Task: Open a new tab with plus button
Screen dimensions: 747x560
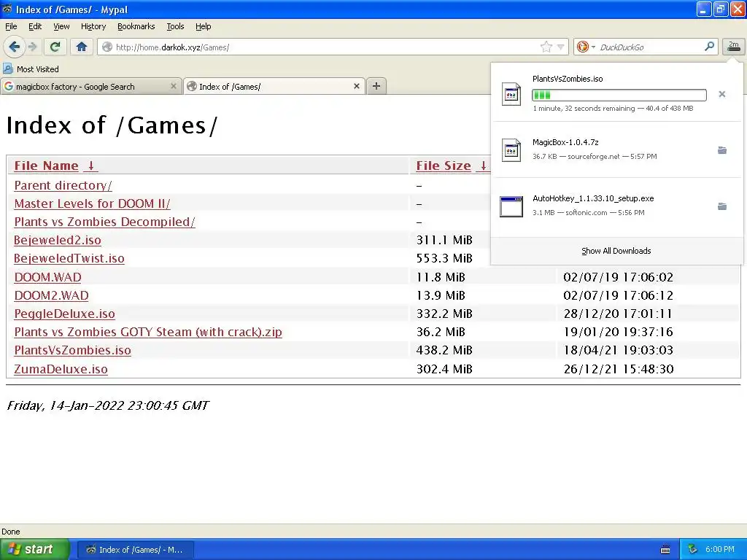Action: (376, 86)
